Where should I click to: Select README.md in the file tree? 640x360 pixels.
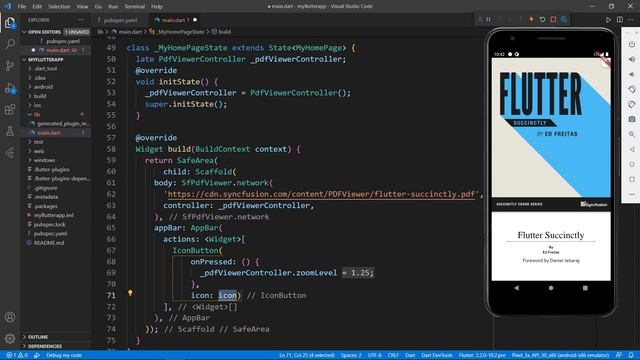click(x=49, y=242)
